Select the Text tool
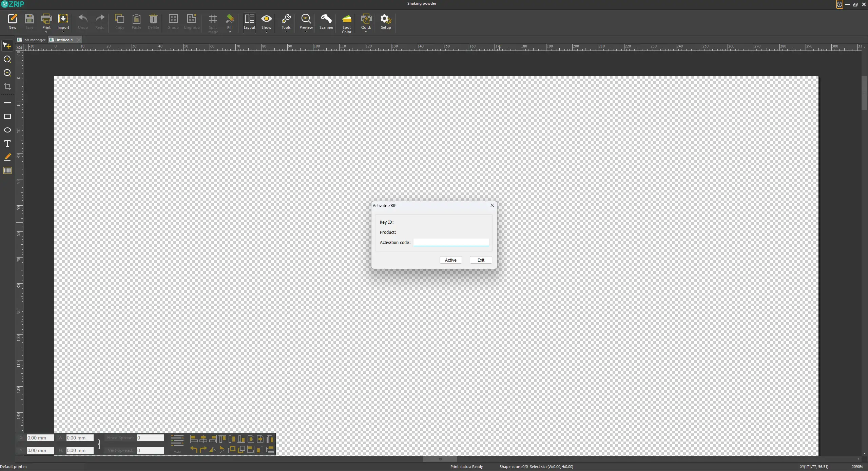868x471 pixels. click(x=7, y=144)
